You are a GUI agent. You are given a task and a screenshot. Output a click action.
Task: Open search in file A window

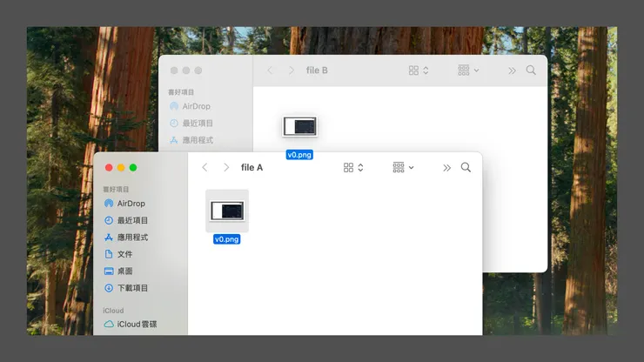(x=466, y=167)
